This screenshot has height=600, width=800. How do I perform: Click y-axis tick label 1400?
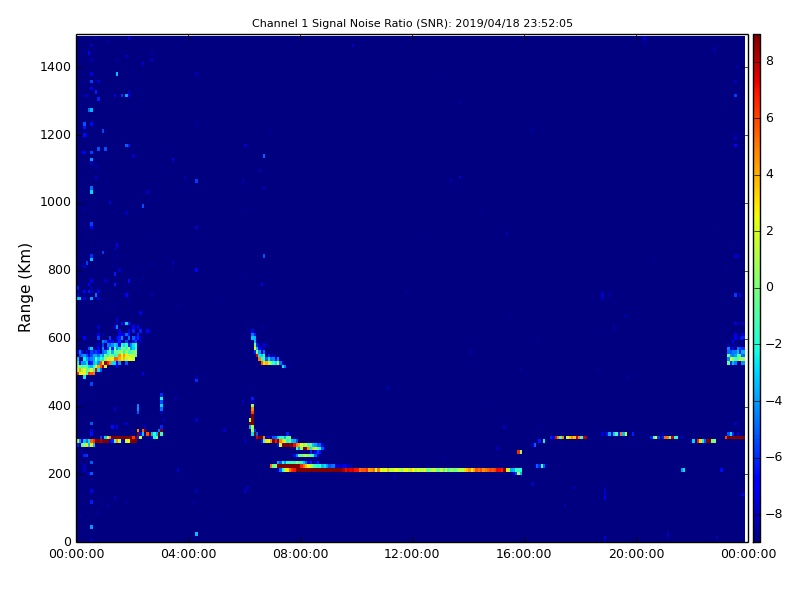pos(56,67)
